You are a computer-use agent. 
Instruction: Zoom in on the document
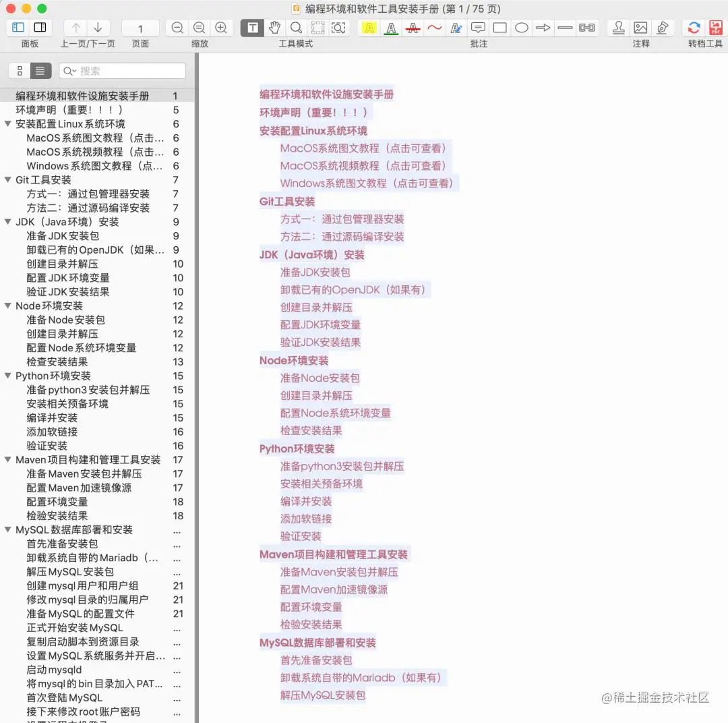click(221, 28)
